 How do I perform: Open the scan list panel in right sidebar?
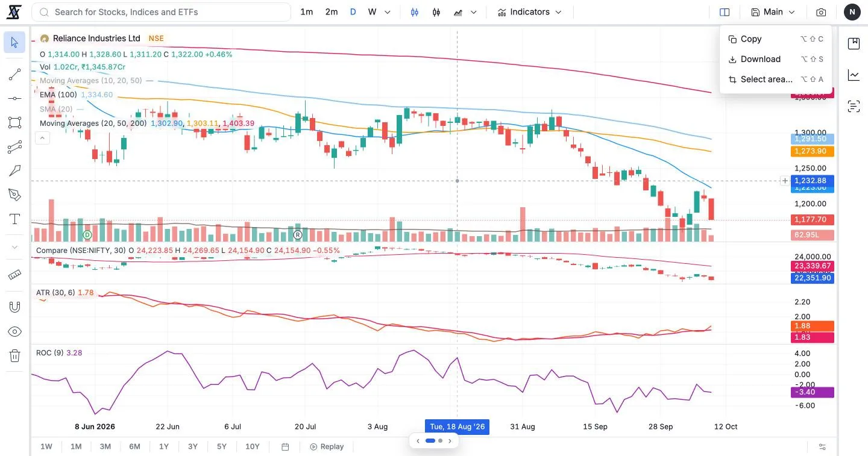click(854, 107)
